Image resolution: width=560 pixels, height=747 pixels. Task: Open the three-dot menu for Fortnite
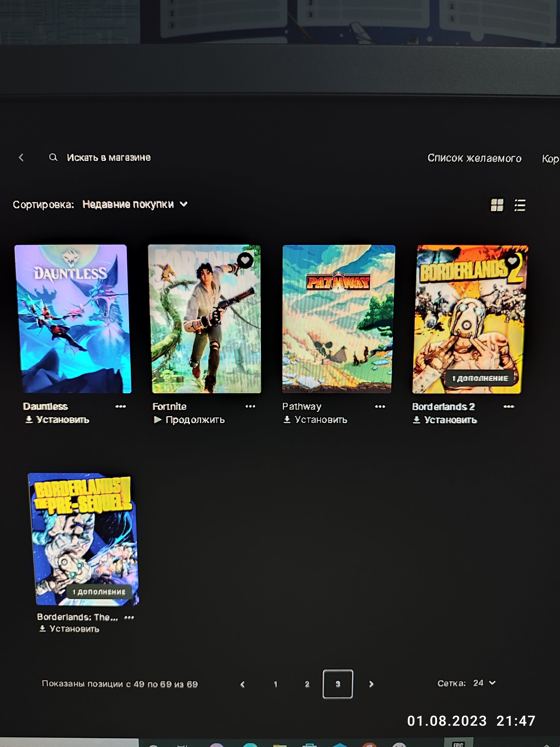click(250, 406)
